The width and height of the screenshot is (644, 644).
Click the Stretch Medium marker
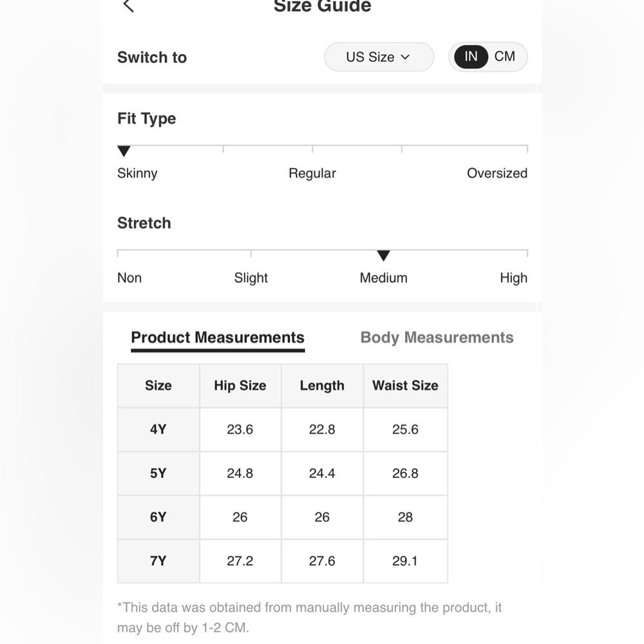pyautogui.click(x=383, y=256)
